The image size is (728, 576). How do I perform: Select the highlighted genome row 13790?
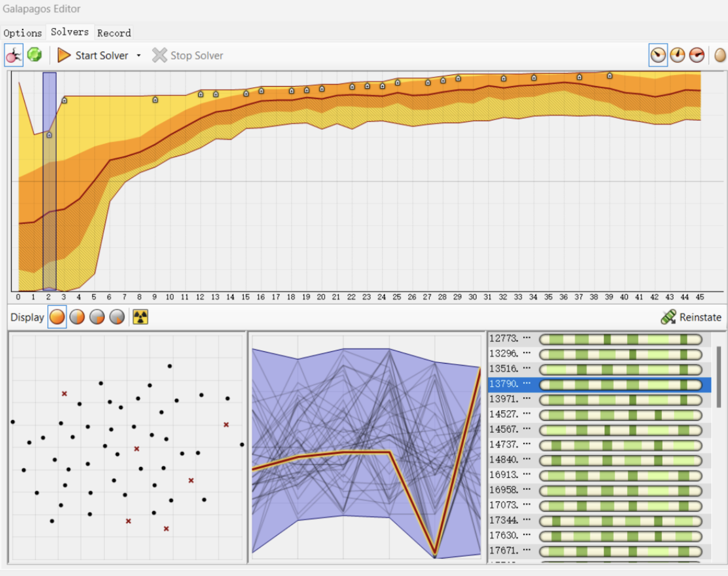pos(599,384)
